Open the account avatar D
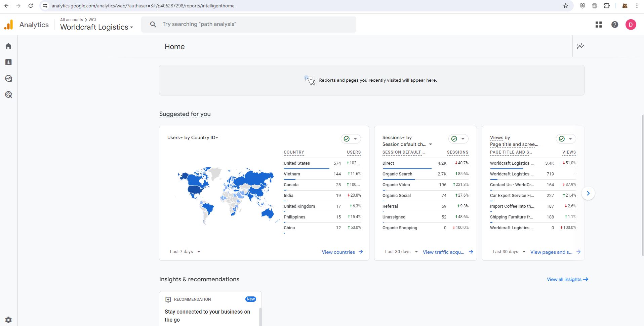Screen dimensions: 644x326 coord(631,25)
